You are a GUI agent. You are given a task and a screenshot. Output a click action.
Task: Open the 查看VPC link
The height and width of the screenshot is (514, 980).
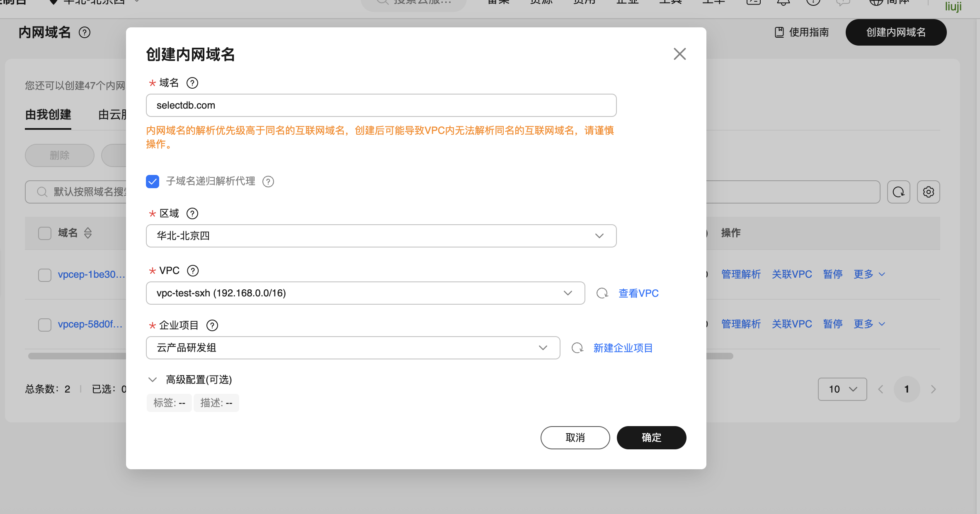pyautogui.click(x=638, y=293)
